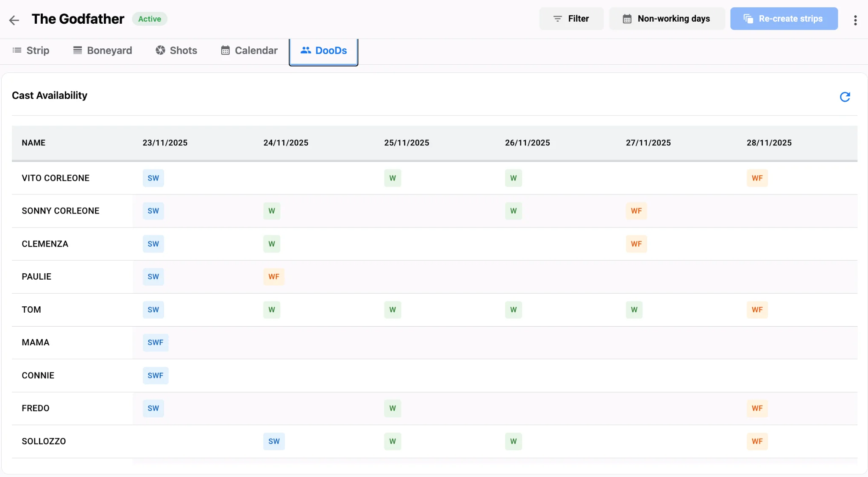Image resolution: width=868 pixels, height=477 pixels.
Task: Click Clemenza's WF badge on 27/11
Action: coord(636,244)
